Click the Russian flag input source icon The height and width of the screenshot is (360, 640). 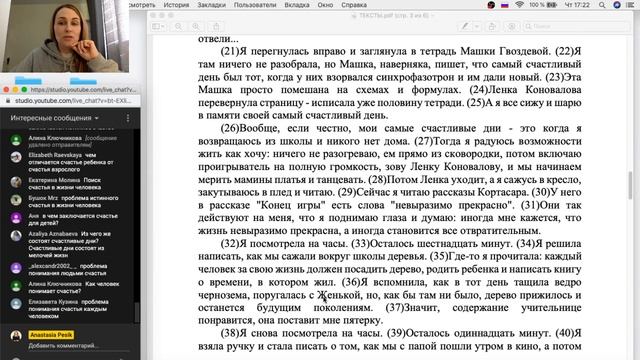click(x=505, y=5)
